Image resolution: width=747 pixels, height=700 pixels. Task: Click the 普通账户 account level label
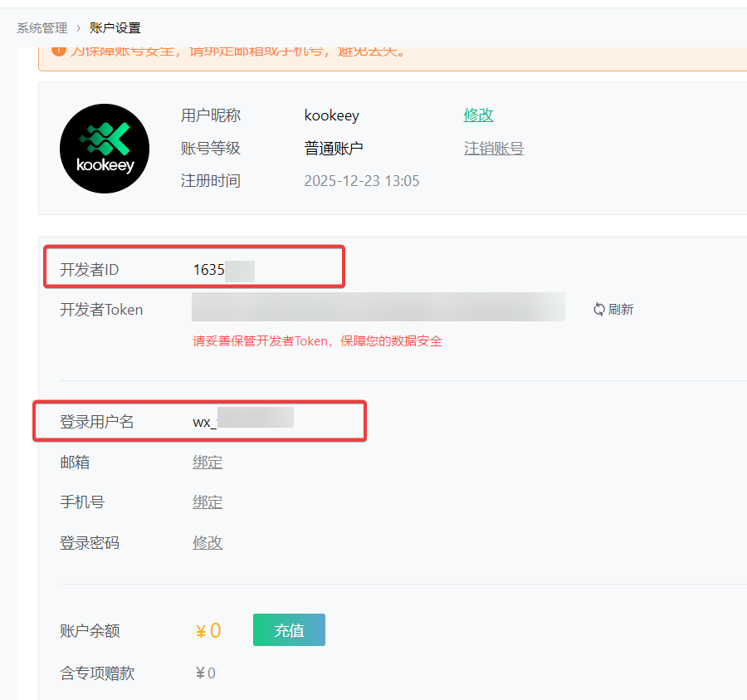pyautogui.click(x=334, y=148)
